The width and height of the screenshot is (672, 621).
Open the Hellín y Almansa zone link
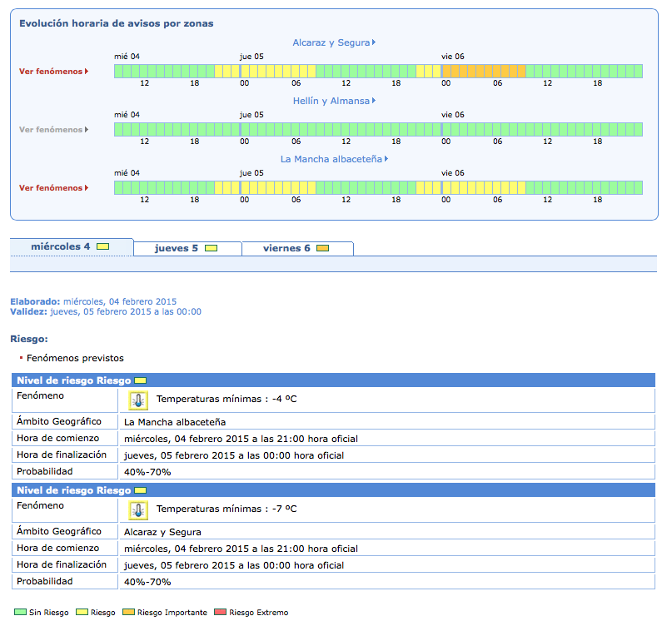pos(333,101)
